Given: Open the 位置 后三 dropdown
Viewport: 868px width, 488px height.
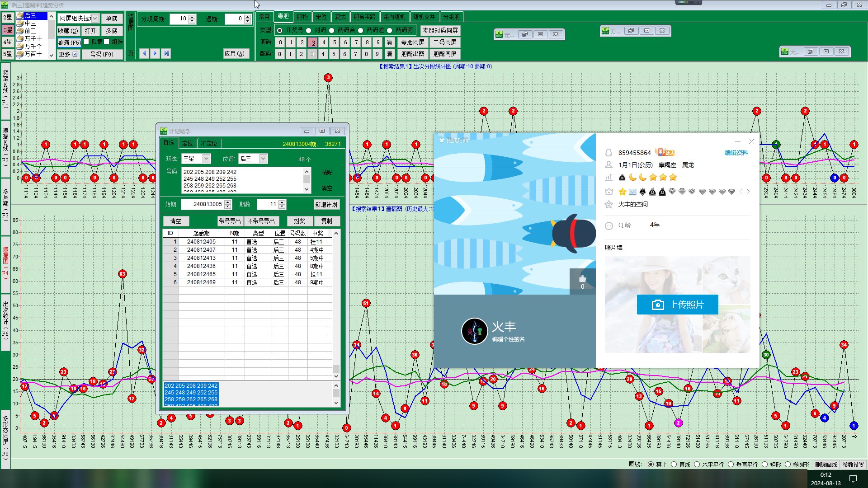Looking at the screenshot, I should pos(263,159).
